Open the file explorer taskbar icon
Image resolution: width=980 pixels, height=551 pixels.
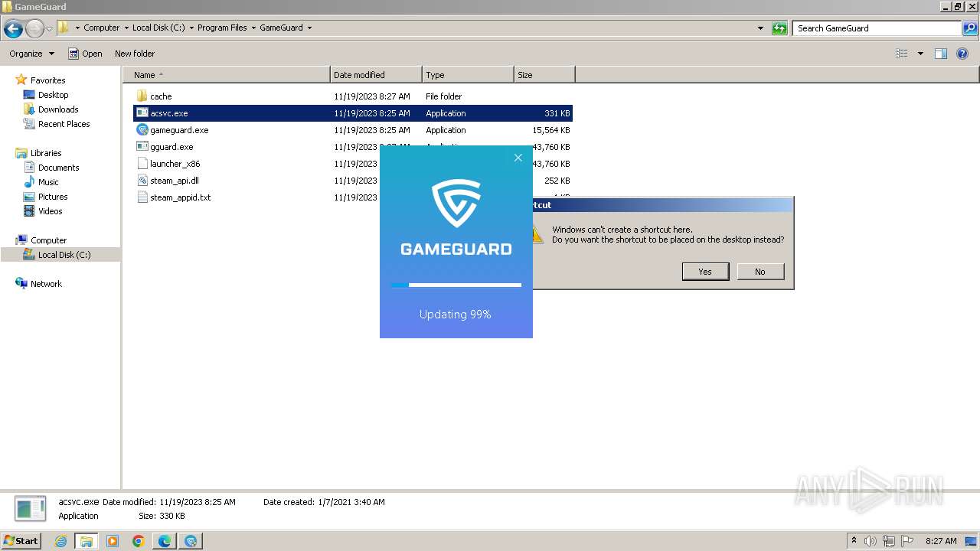[x=87, y=541]
